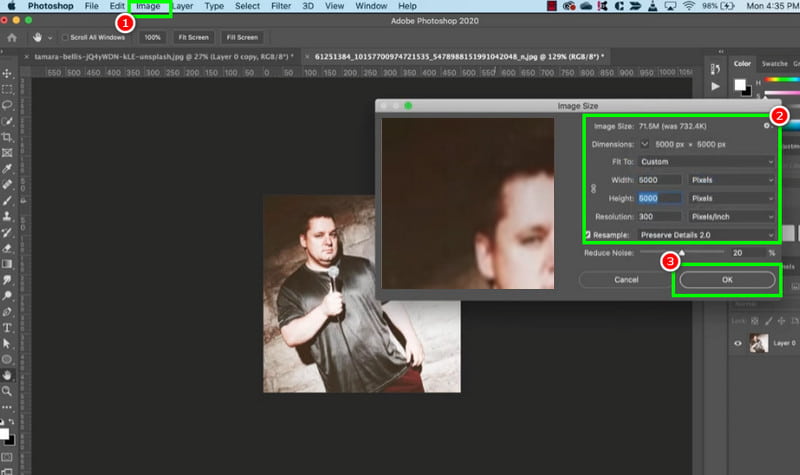Open Resample method Preserve Details 2.0 dropdown
The image size is (800, 475).
click(x=707, y=235)
